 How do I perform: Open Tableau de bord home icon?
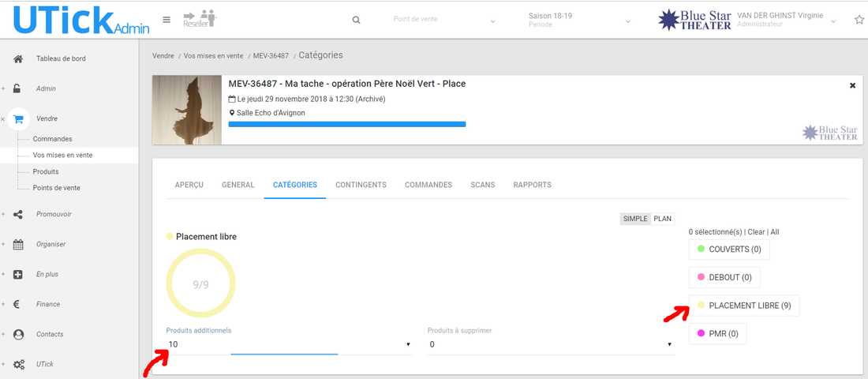tap(18, 59)
